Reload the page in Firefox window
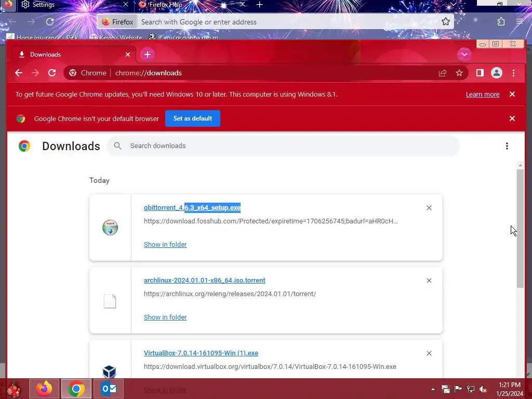The image size is (532, 399). (50, 22)
